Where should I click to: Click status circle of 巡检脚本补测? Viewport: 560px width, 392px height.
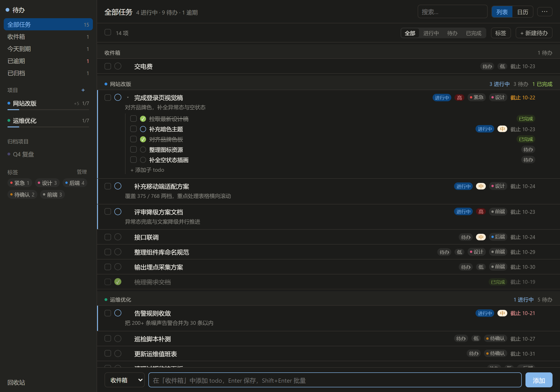tap(118, 338)
